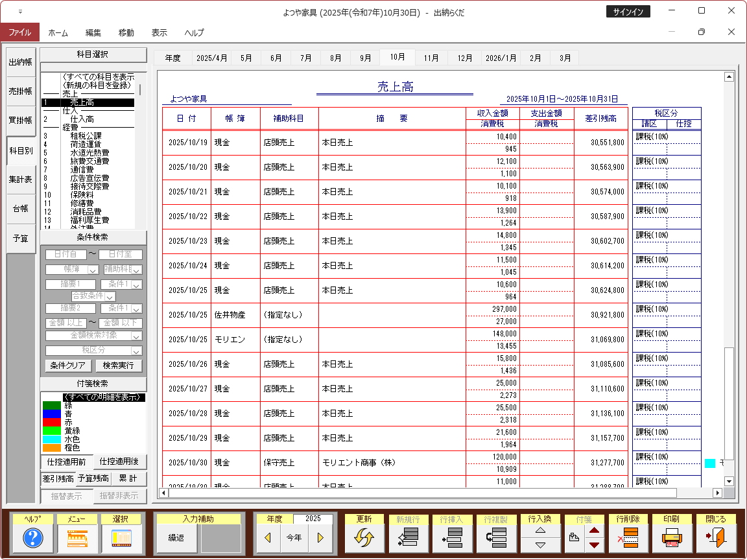Open the 編集 menu
Screen dimensions: 747x560
tap(93, 32)
